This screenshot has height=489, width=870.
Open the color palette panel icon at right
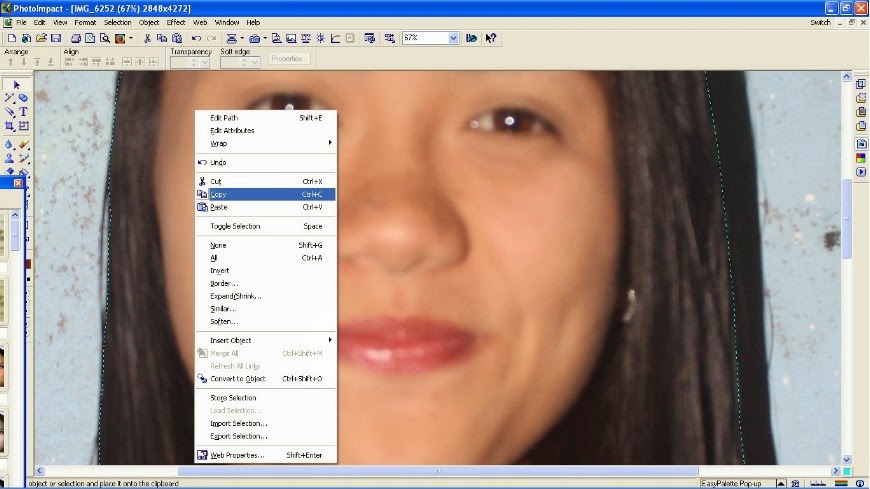coord(861,158)
